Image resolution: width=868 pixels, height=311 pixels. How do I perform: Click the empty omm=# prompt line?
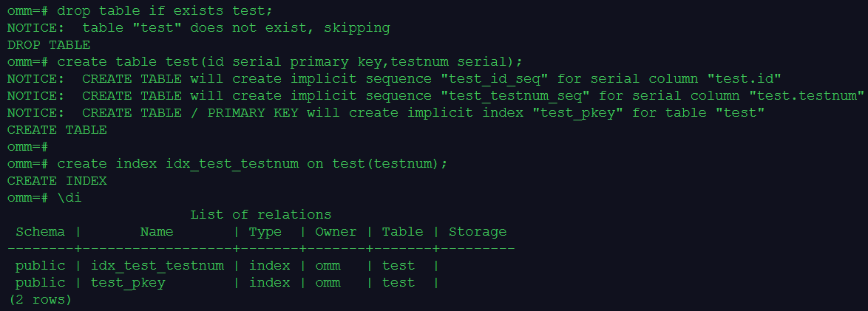point(27,146)
